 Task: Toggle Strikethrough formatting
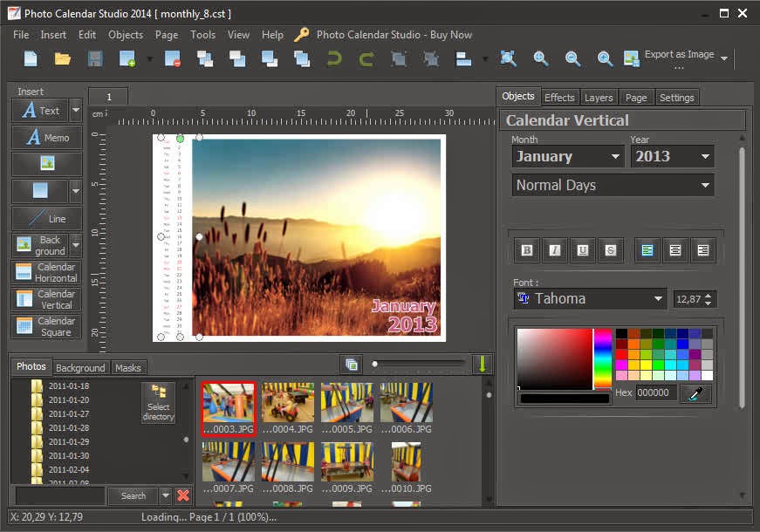(x=610, y=250)
